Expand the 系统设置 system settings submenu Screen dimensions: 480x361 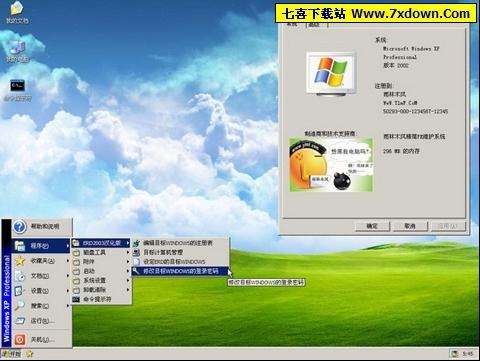click(x=101, y=280)
